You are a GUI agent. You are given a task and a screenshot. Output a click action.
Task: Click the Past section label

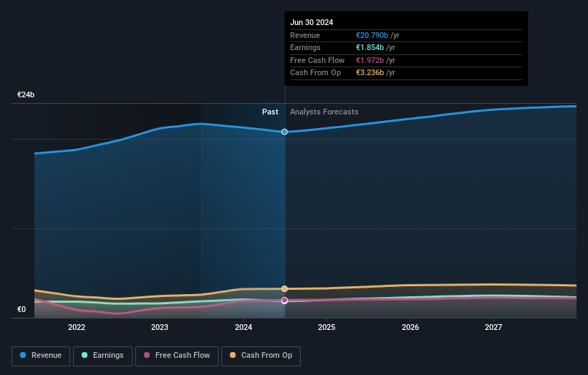(270, 112)
